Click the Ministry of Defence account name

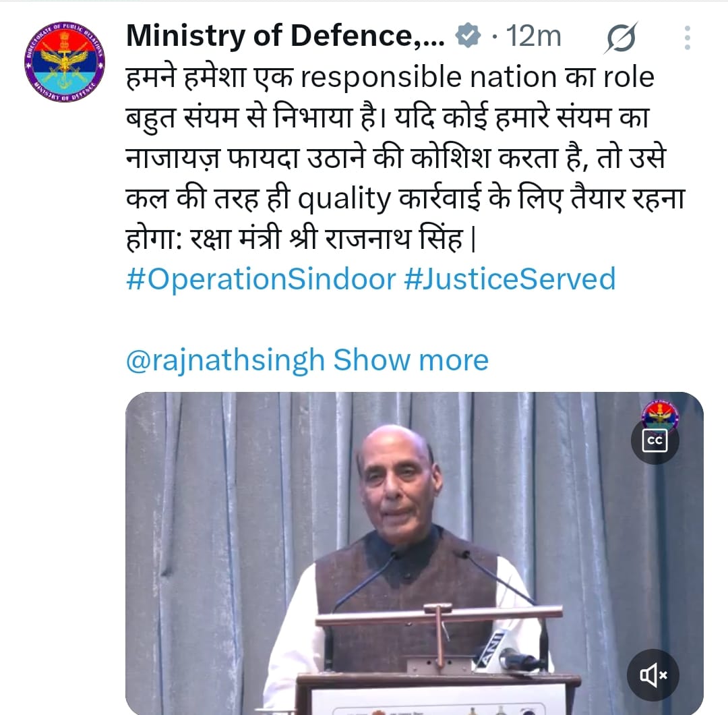(285, 36)
